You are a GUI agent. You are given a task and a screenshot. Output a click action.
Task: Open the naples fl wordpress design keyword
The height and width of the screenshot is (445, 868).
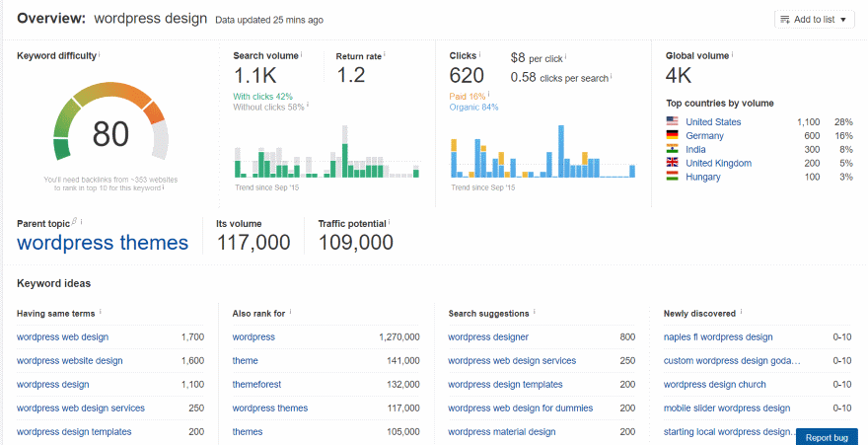click(x=718, y=337)
